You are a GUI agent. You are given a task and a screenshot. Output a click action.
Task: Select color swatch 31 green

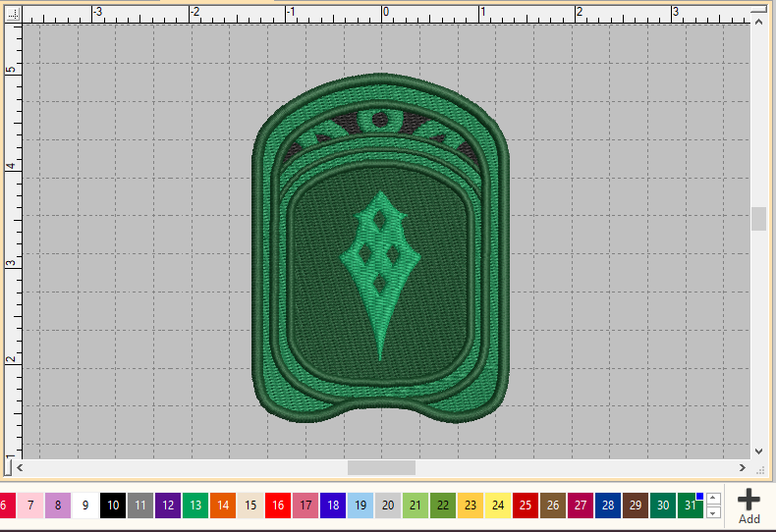[x=691, y=505]
